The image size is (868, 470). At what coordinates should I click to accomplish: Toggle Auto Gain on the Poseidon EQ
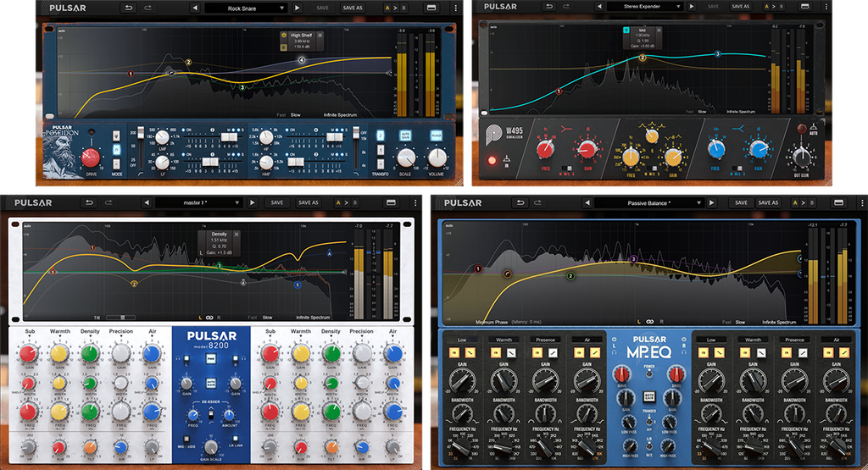[x=406, y=135]
